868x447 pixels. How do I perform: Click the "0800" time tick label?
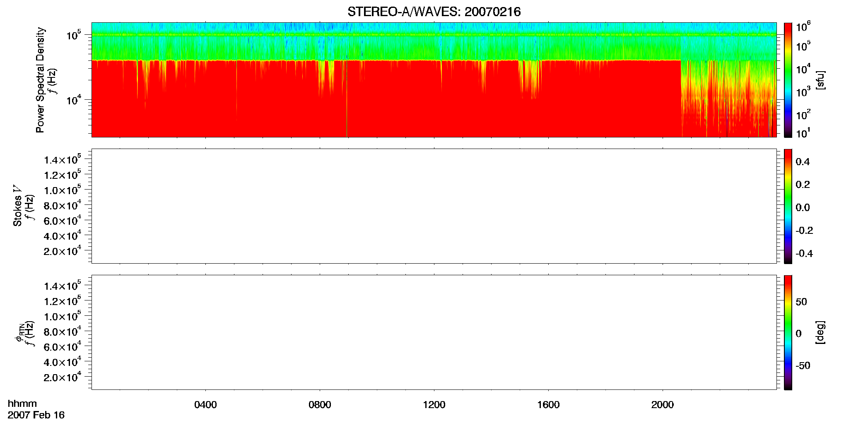pos(320,405)
